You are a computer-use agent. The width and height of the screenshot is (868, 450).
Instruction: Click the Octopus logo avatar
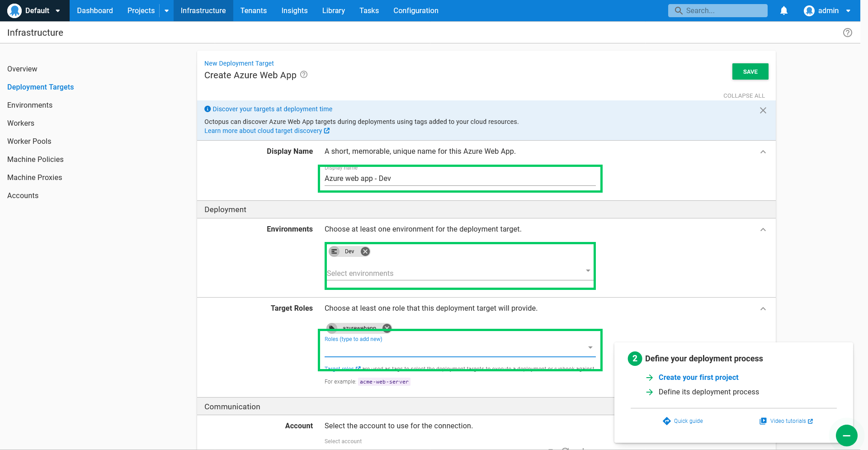pyautogui.click(x=14, y=10)
